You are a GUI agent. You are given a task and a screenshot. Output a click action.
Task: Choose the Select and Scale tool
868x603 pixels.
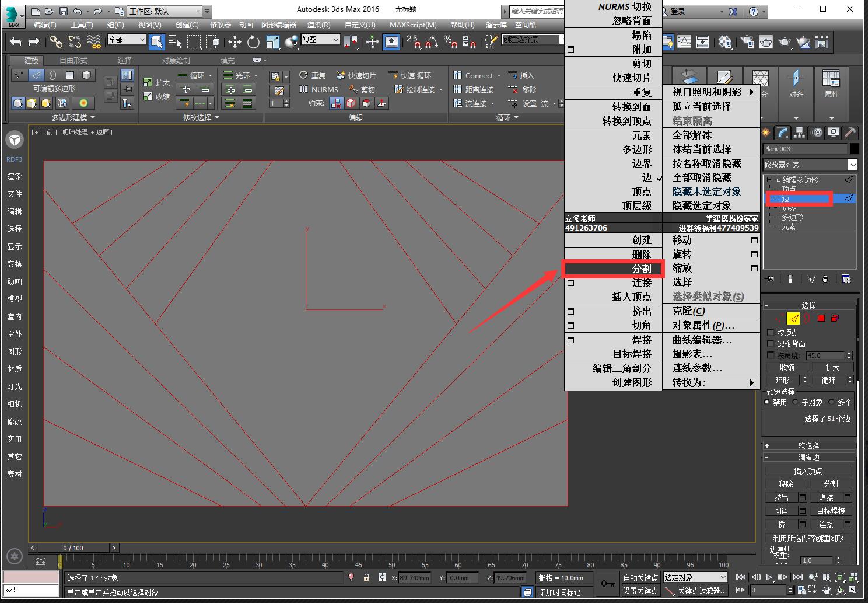click(272, 41)
